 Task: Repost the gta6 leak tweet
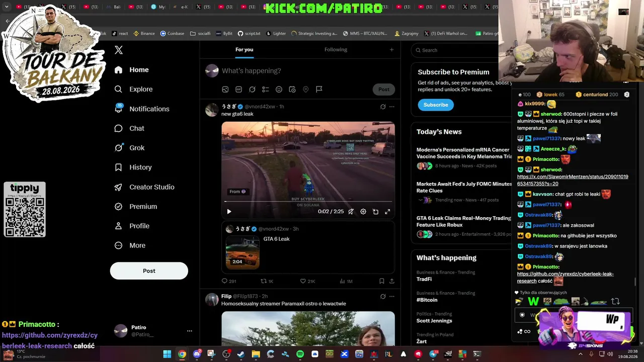tap(267, 281)
